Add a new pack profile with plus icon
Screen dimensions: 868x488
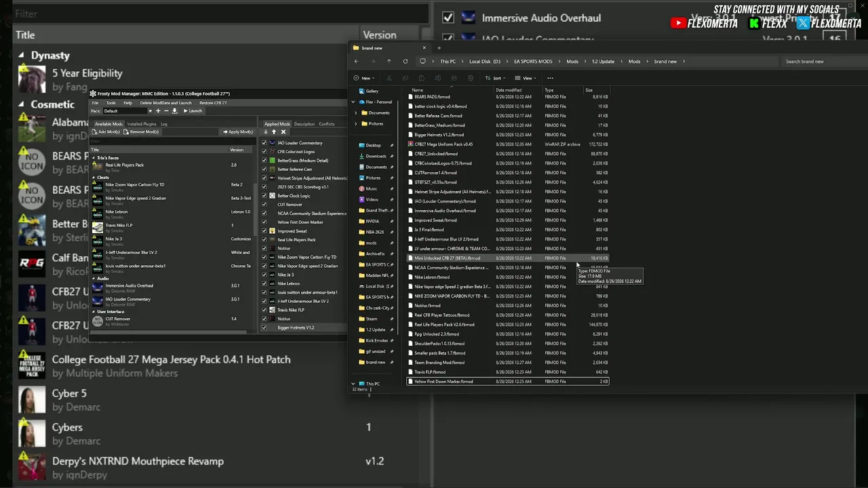pyautogui.click(x=158, y=111)
